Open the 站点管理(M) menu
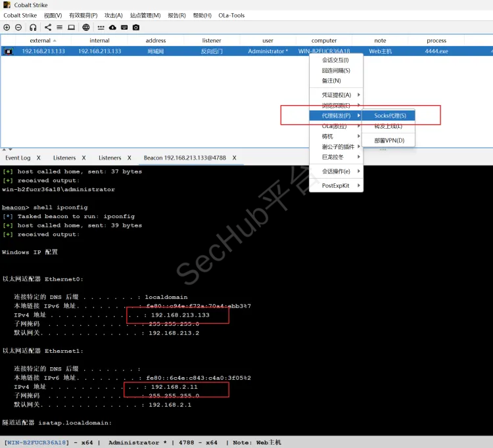The image size is (493, 448). pyautogui.click(x=145, y=15)
